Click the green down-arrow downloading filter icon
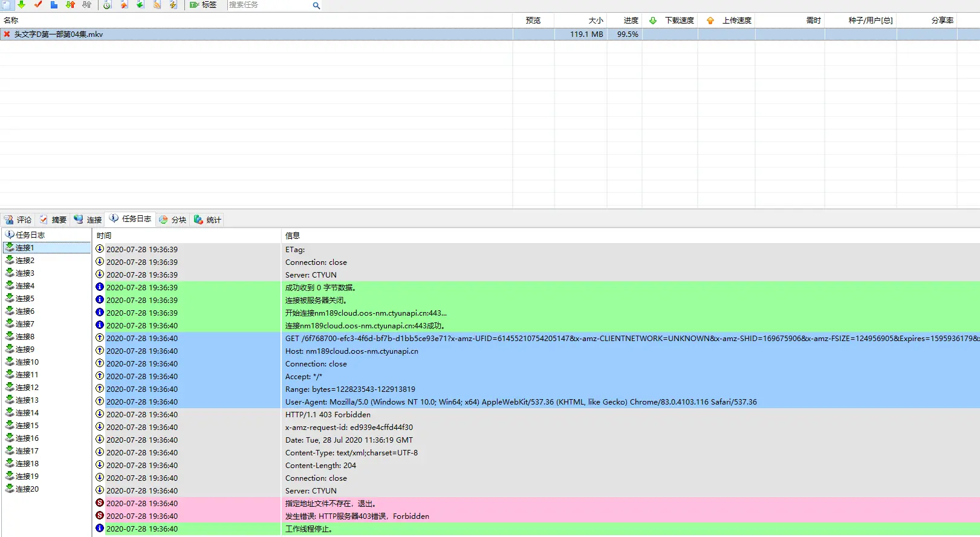This screenshot has width=980, height=537. coord(22,4)
